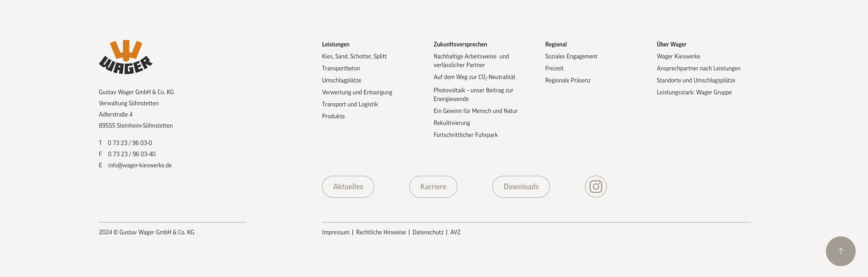Screen dimensions: 868x277
Task: Open the Datenschutz link
Action: tap(428, 232)
